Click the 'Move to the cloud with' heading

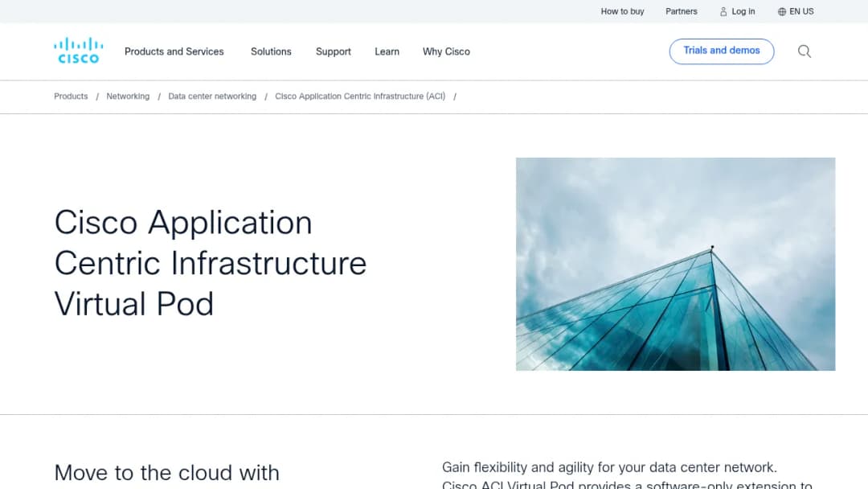click(x=166, y=473)
